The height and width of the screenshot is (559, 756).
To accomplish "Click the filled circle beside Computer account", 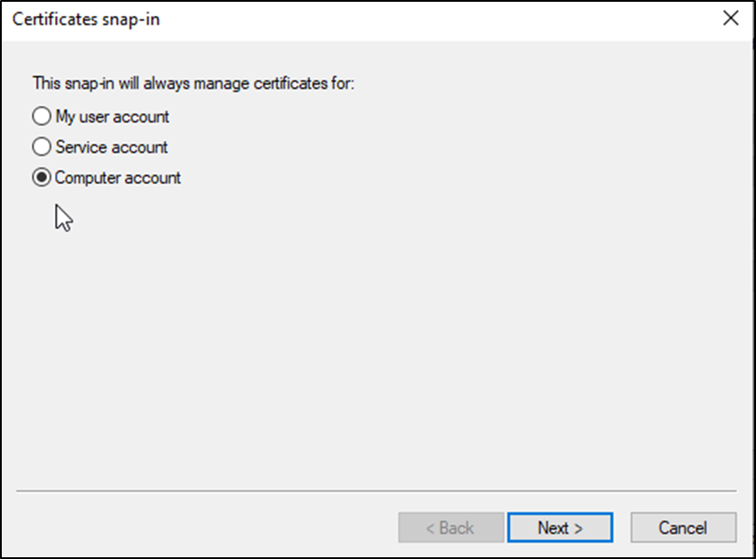I will 41,178.
